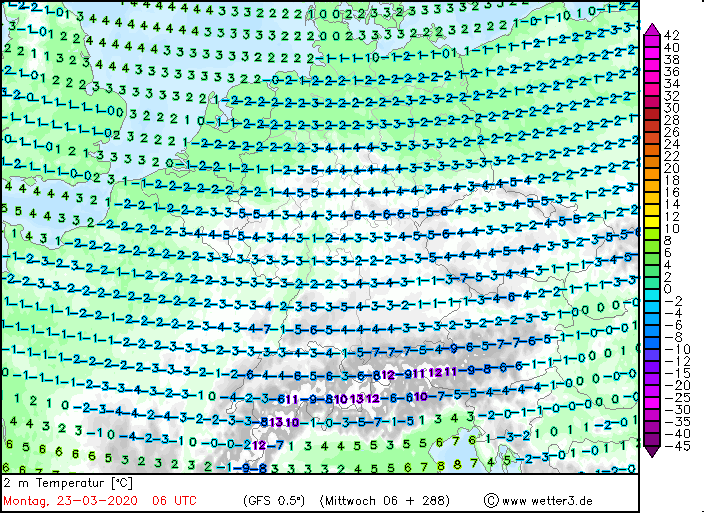Open the www.wetter3.de credit link
This screenshot has width=704, height=513.
coord(547,501)
